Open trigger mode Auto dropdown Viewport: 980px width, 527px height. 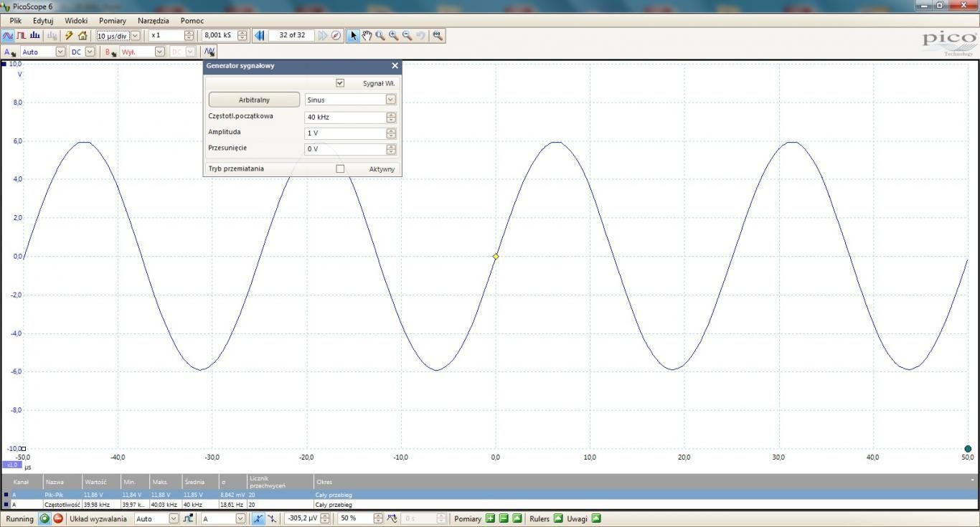tap(174, 518)
